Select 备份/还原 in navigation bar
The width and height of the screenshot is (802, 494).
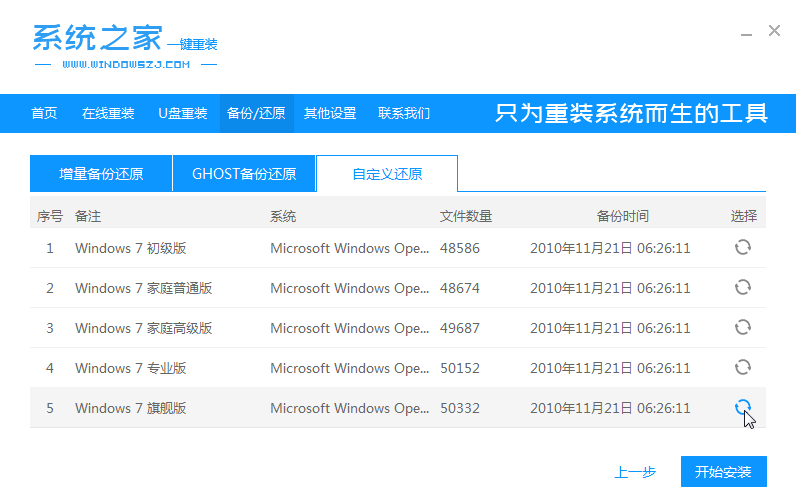tap(256, 113)
